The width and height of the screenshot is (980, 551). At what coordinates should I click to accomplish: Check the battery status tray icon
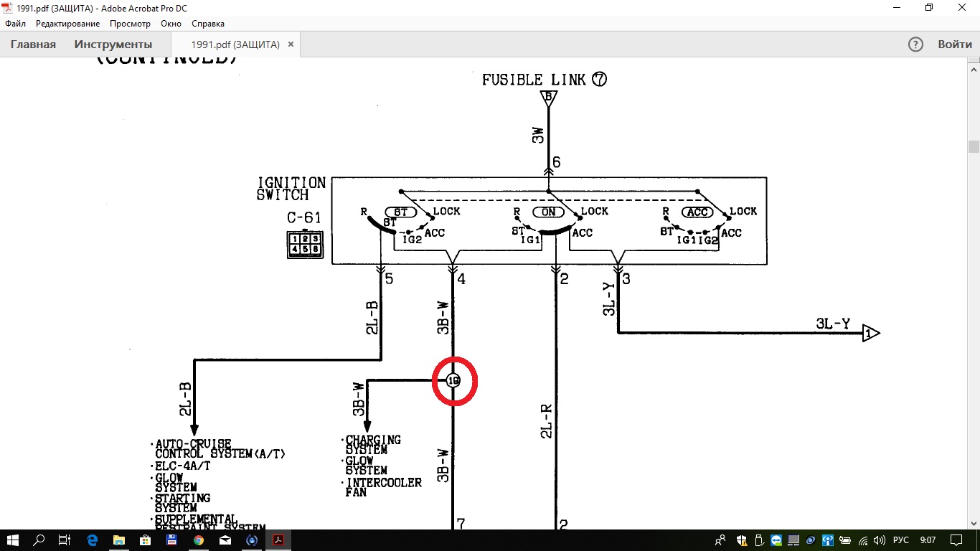click(x=845, y=540)
